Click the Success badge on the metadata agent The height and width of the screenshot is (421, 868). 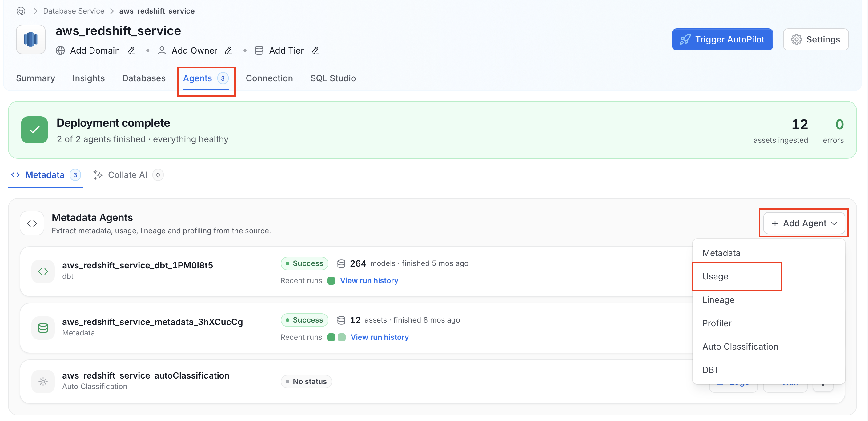click(304, 320)
